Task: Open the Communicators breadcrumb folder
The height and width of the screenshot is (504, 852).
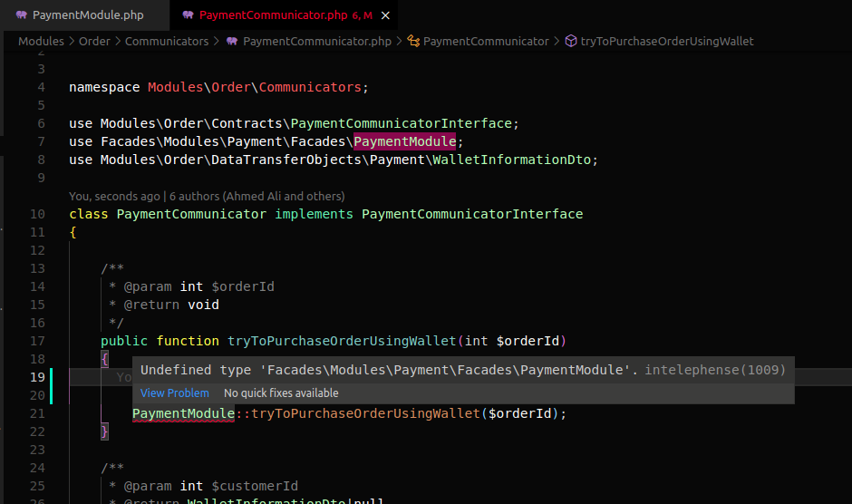Action: (167, 42)
